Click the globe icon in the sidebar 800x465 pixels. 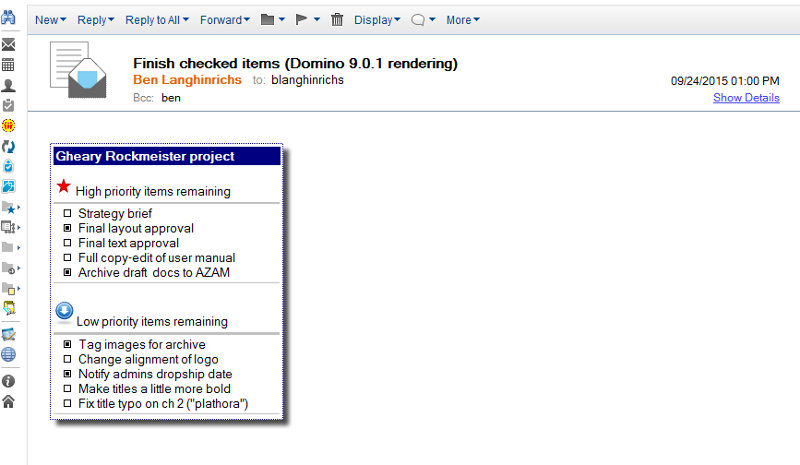[8, 354]
